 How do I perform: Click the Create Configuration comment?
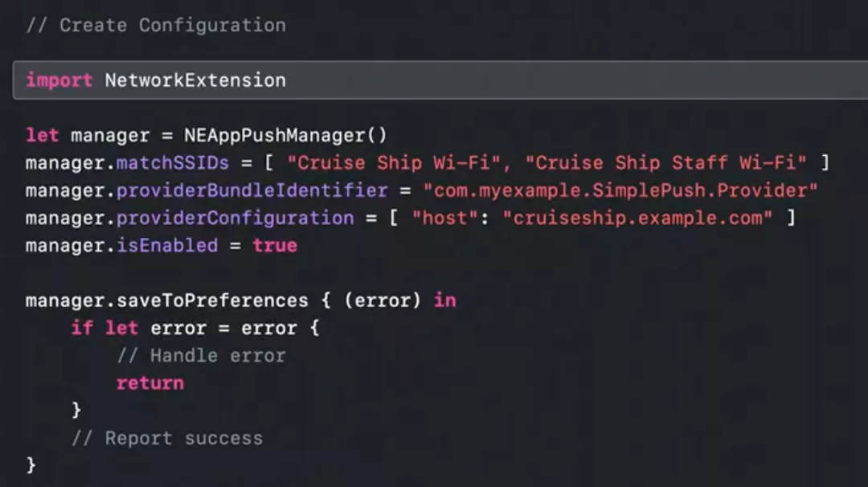point(156,25)
